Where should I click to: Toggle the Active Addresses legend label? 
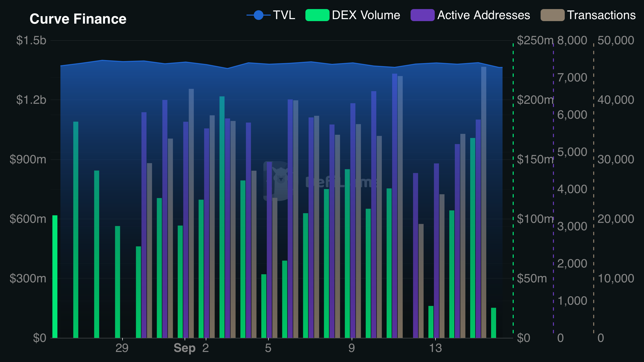tap(484, 15)
